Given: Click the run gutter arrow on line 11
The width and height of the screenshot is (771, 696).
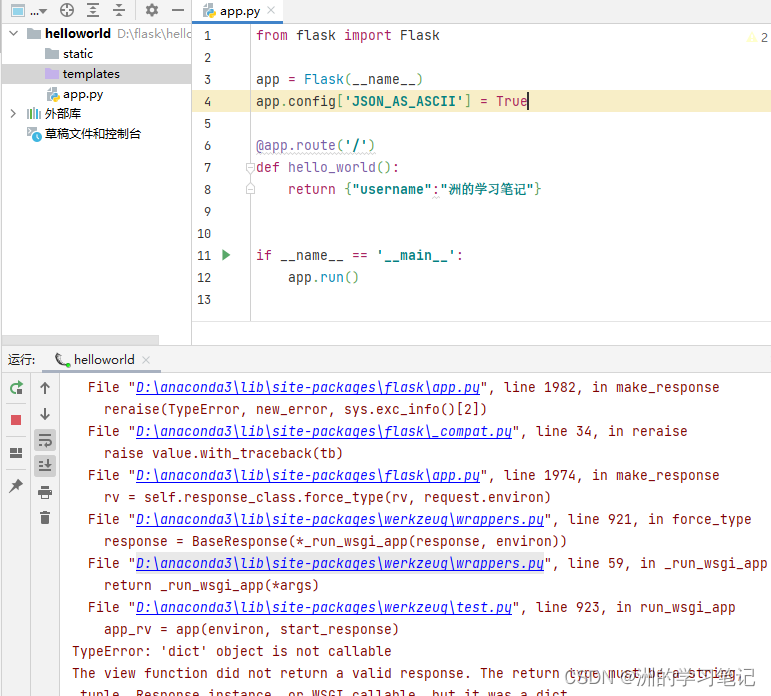Looking at the screenshot, I should tap(226, 255).
